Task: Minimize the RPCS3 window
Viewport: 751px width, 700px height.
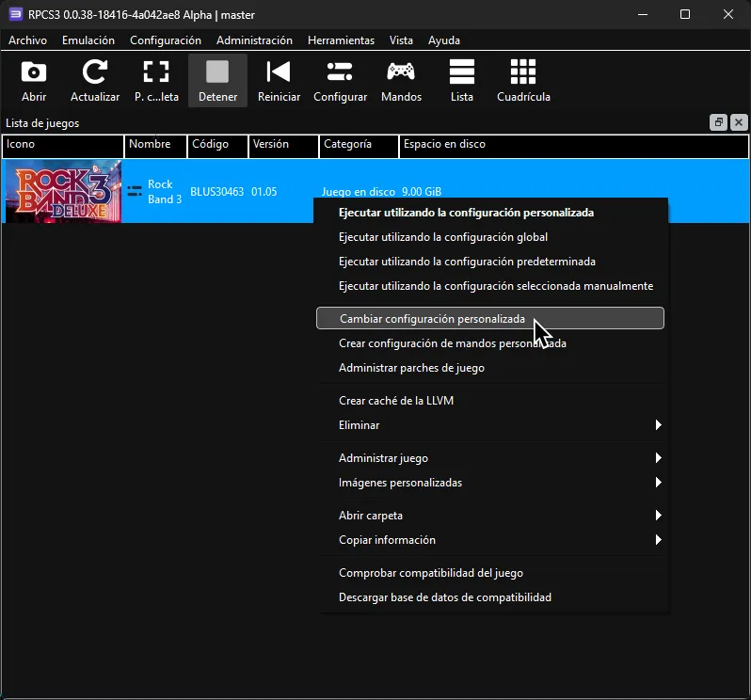Action: (x=643, y=14)
